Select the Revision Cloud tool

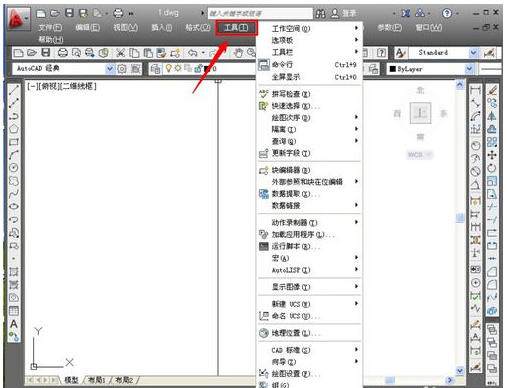coord(14,181)
